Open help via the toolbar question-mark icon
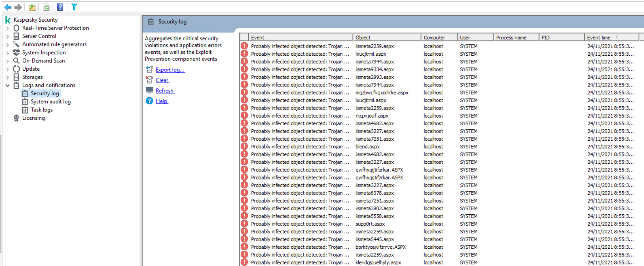The height and width of the screenshot is (266, 644). (60, 7)
